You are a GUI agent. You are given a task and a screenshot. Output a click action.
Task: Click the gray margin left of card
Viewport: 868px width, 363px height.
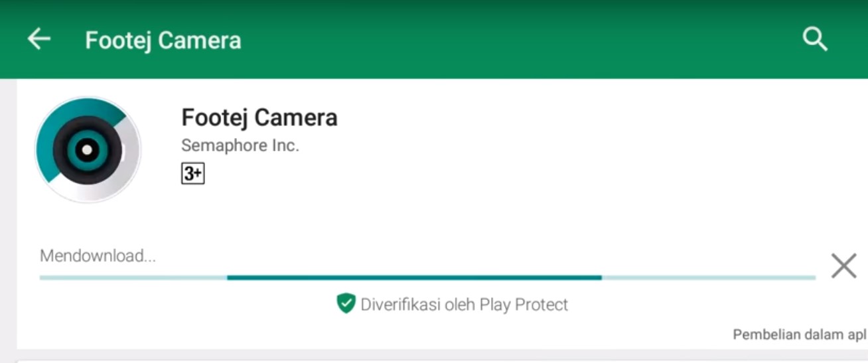click(x=8, y=219)
